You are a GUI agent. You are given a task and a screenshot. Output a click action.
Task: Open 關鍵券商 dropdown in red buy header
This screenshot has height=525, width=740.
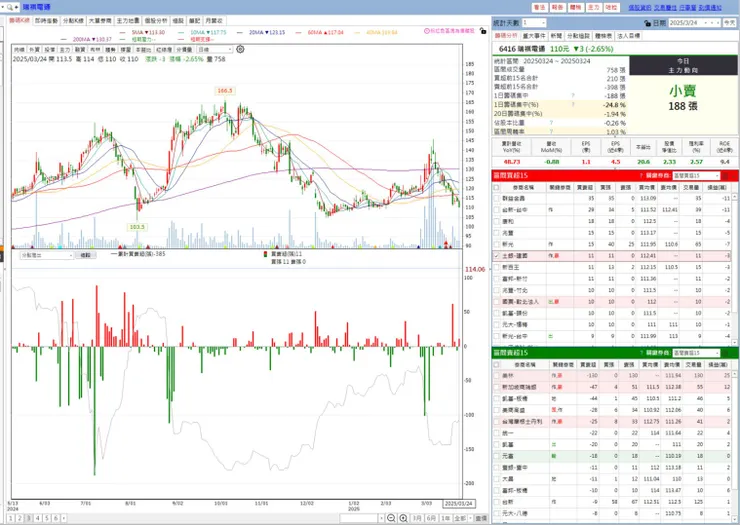(x=696, y=176)
